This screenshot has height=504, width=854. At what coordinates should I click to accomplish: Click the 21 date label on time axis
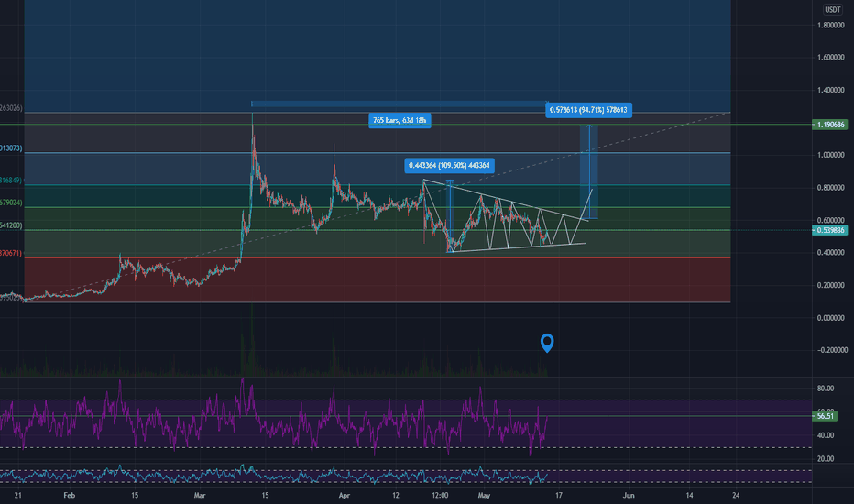(x=18, y=495)
